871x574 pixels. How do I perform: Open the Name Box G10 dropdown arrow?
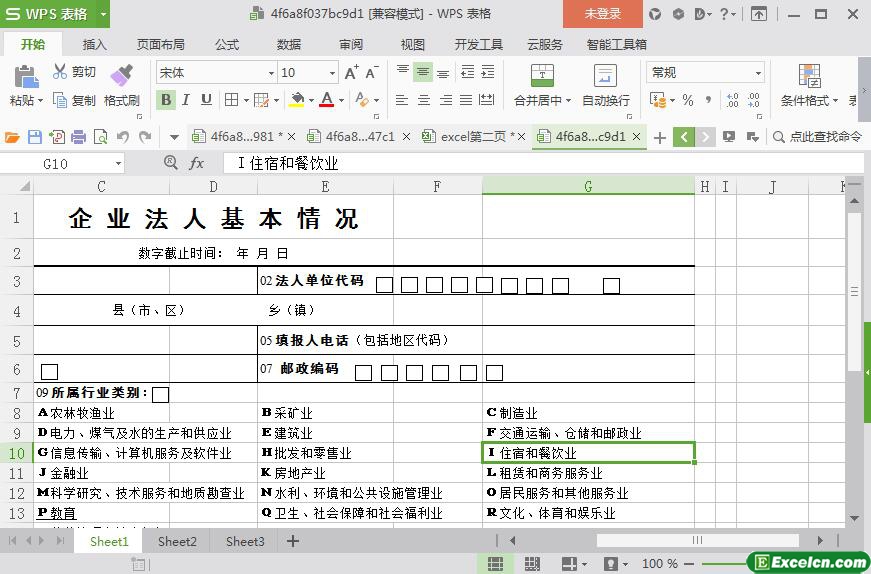118,163
